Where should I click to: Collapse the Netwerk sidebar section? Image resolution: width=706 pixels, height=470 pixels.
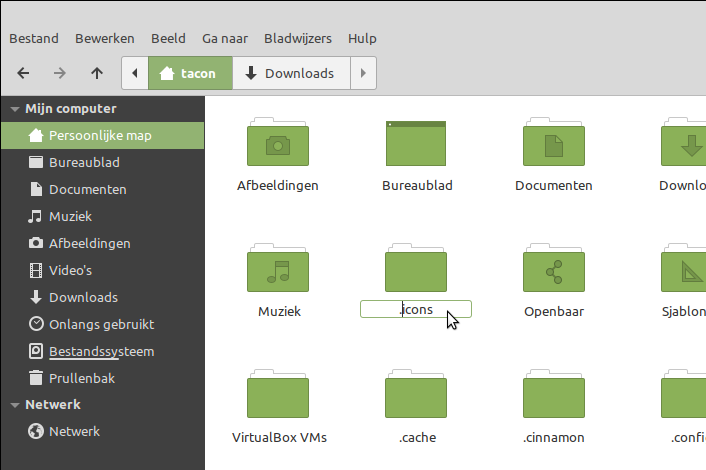click(15, 405)
